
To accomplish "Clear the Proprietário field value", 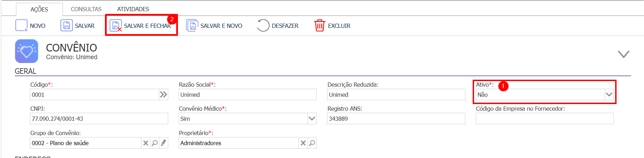I will click(303, 143).
